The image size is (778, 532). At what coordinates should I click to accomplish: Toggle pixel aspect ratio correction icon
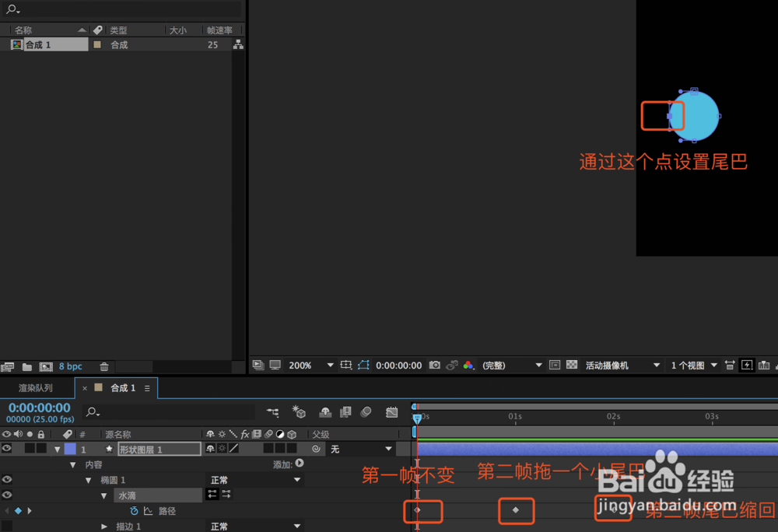pos(730,366)
